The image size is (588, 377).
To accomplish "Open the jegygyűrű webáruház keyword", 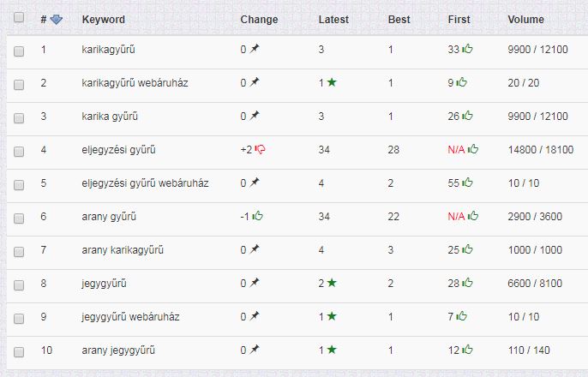I will [x=130, y=317].
